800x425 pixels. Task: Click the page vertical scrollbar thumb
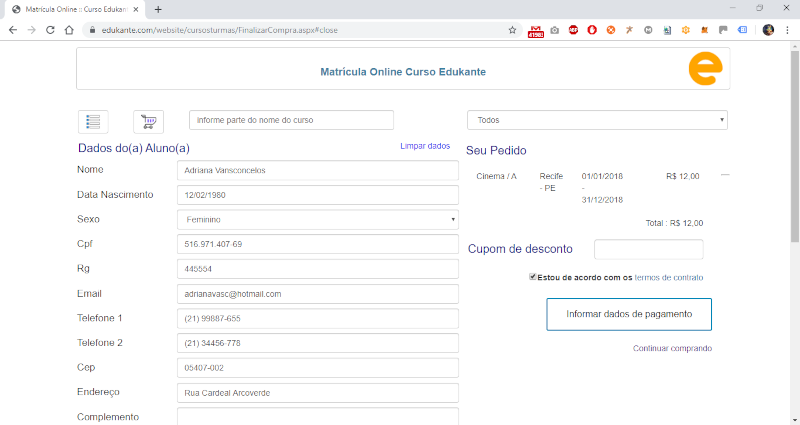(x=795, y=145)
